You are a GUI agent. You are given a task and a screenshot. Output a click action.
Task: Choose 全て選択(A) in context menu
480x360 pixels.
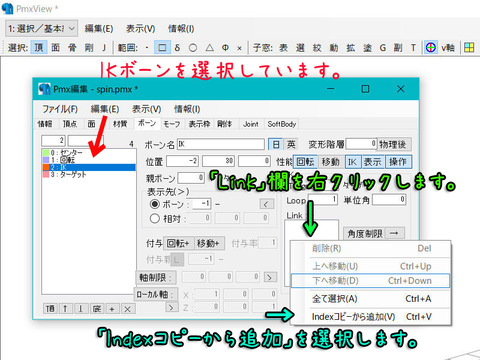pos(371,299)
